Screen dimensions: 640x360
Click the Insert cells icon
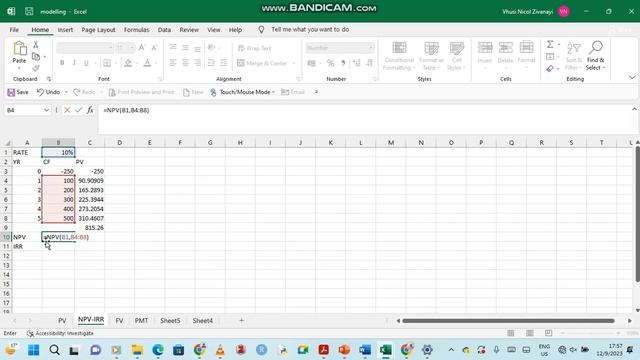pos(485,47)
